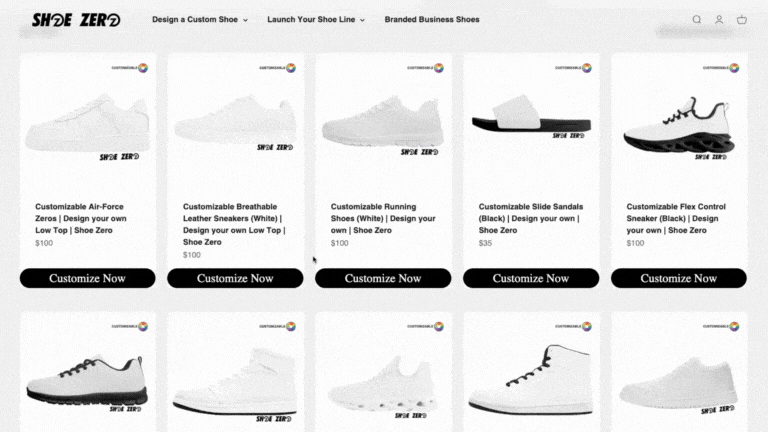Open the Customizable Running Shoes (White) title link

383,218
